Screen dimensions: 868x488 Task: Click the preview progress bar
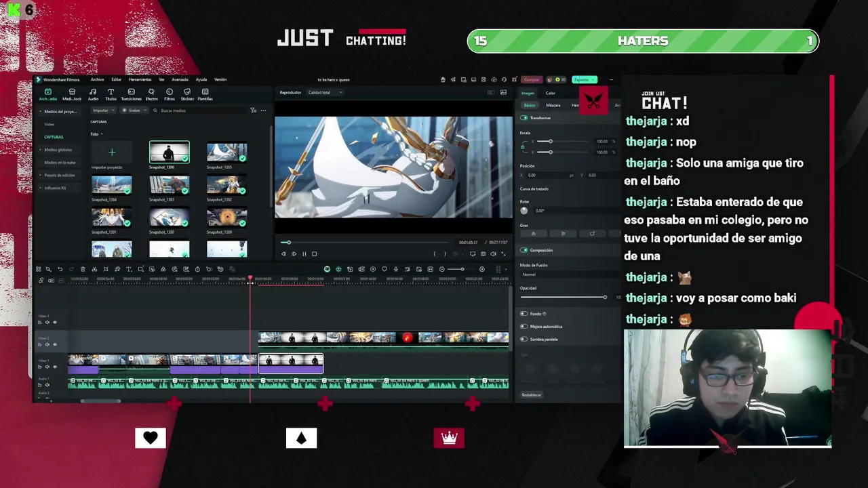pyautogui.click(x=365, y=243)
